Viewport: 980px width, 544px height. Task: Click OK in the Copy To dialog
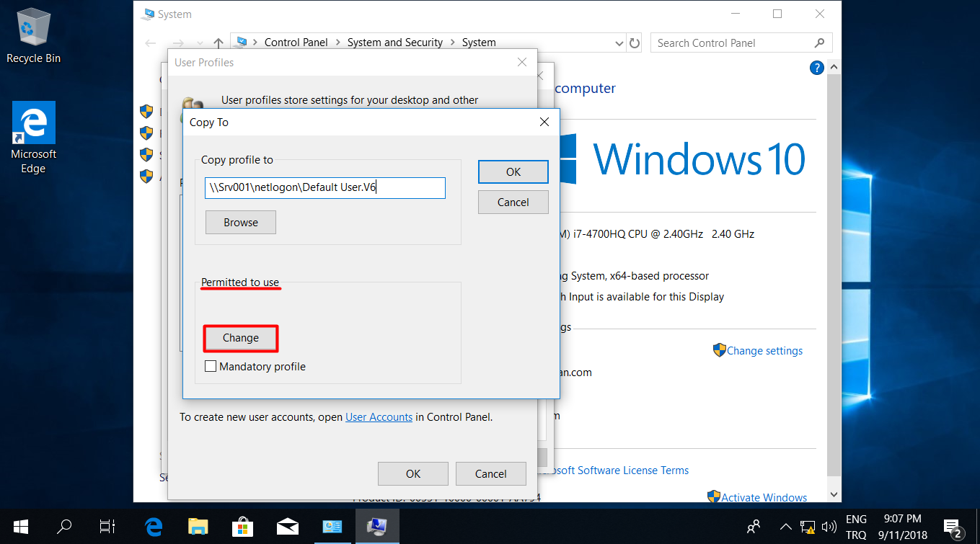pyautogui.click(x=513, y=171)
